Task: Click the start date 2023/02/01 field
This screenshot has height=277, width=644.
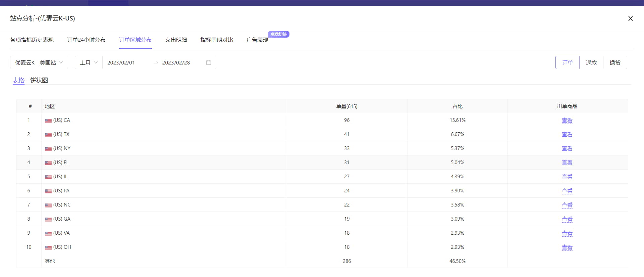Action: [121, 62]
